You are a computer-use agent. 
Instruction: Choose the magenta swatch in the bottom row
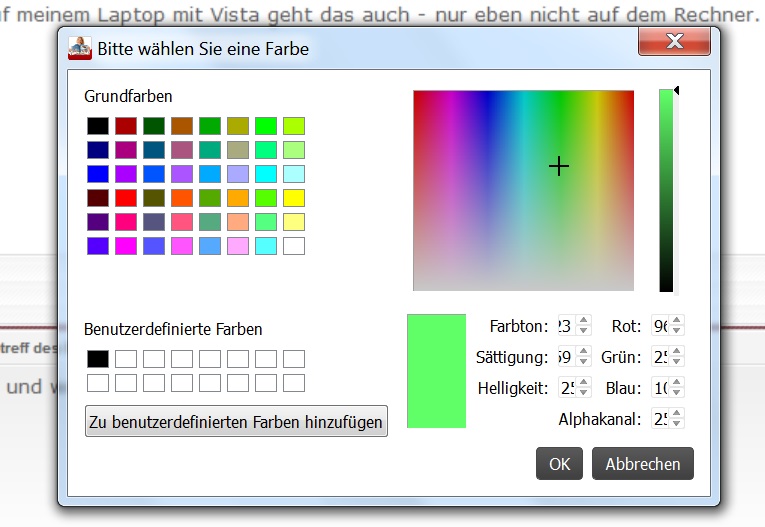126,246
